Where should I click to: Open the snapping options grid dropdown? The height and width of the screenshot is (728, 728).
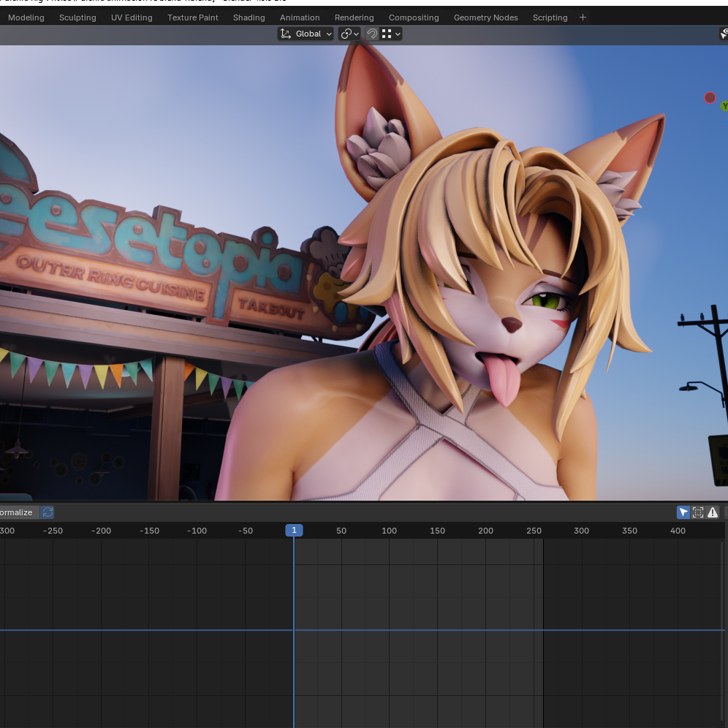click(391, 34)
